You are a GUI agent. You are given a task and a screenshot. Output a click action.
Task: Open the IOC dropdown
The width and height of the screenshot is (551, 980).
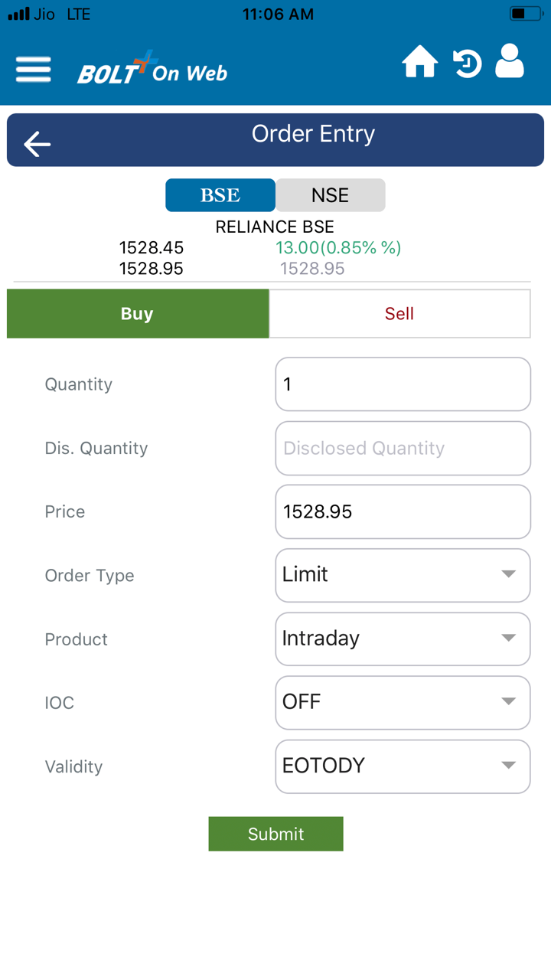(403, 702)
